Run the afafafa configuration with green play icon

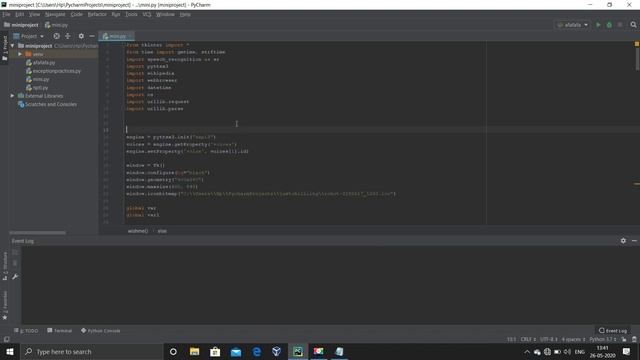598,25
